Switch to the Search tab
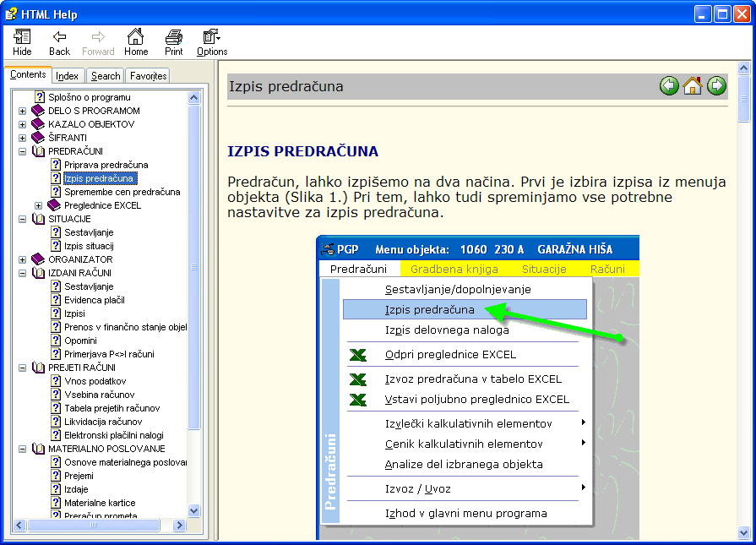 (x=106, y=76)
